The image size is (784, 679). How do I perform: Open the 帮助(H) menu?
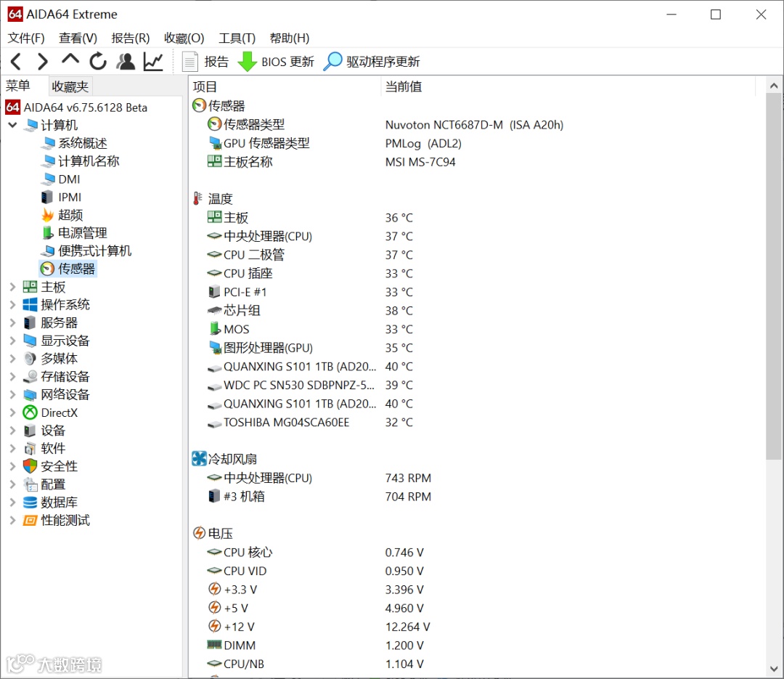click(x=290, y=38)
